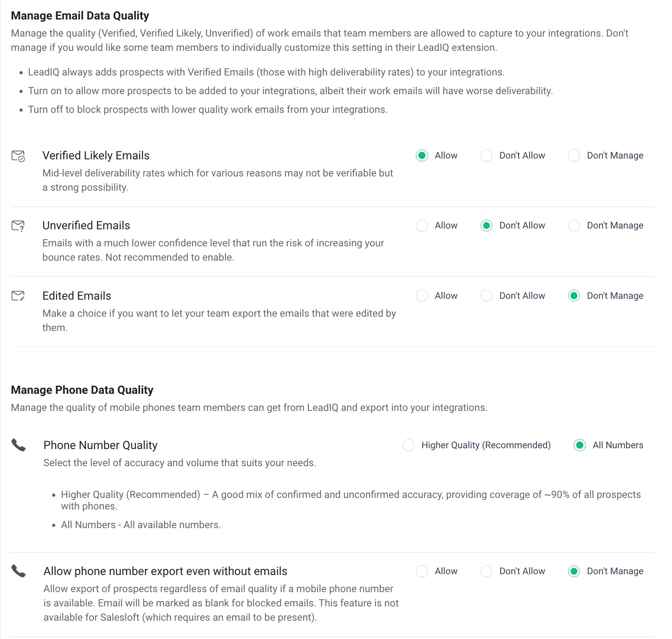Click the Phone Number Quality phone icon
This screenshot has height=639, width=672.
(18, 445)
